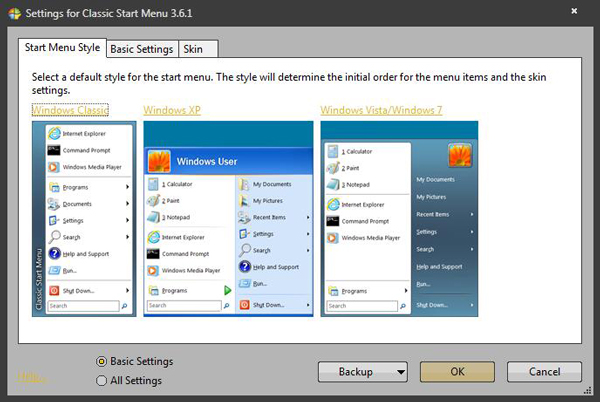Screen dimensions: 600x402
Task: Click the title text 'Settings for Classic Start Menu 3.6.1'
Action: point(109,13)
